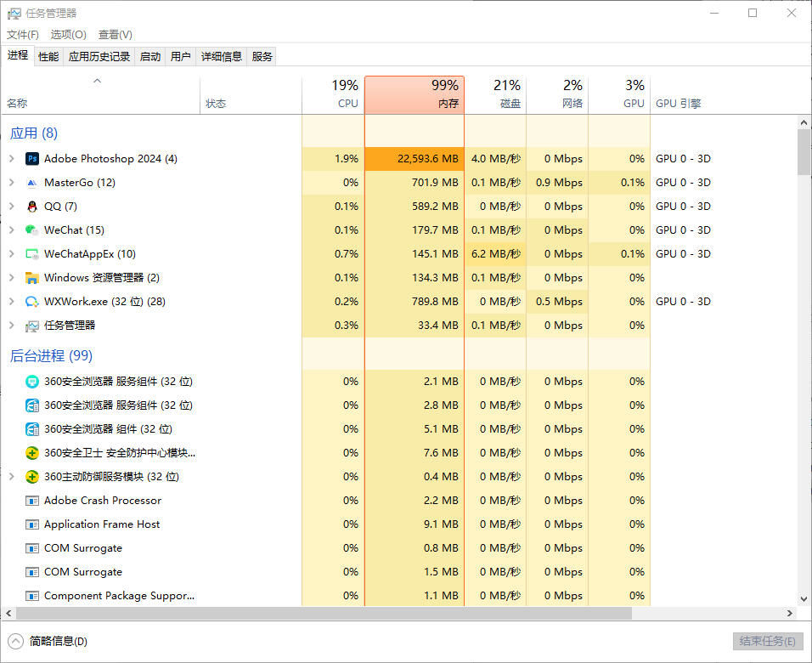812x663 pixels.
Task: Sort by the 名称 column header
Action: click(x=100, y=95)
